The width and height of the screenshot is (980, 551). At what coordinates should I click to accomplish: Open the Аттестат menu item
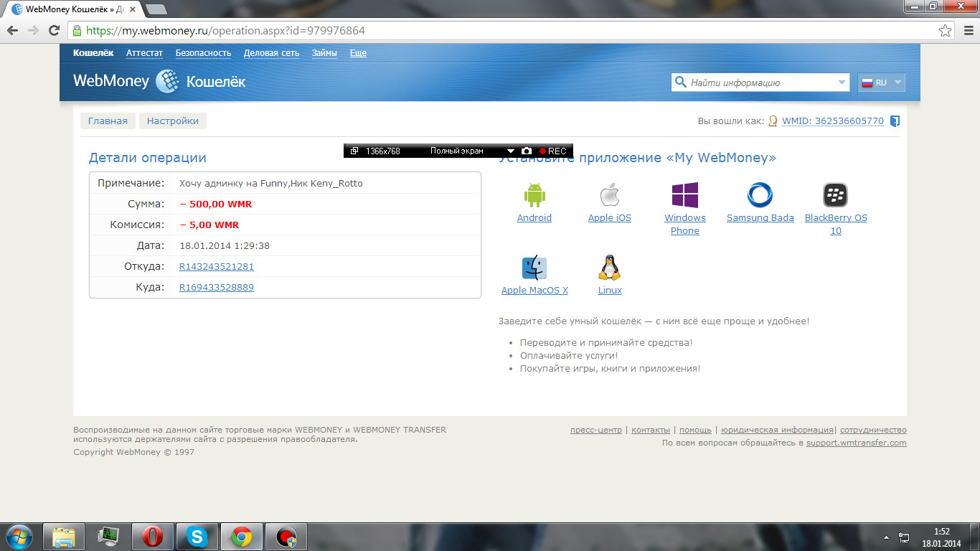coord(144,53)
